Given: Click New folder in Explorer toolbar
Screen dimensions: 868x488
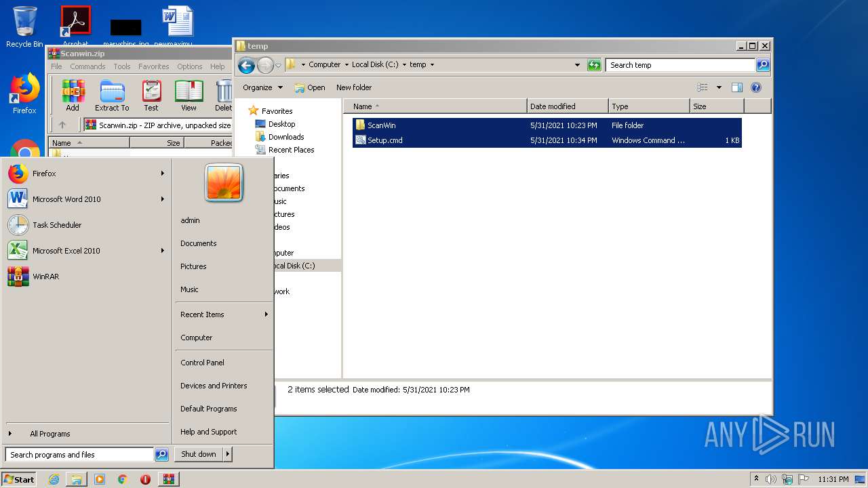Looking at the screenshot, I should 354,87.
